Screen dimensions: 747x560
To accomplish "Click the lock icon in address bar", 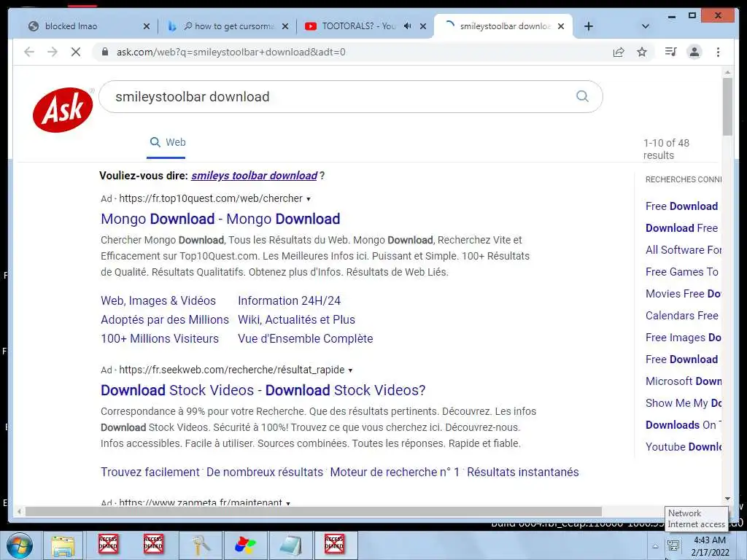I will coord(105,52).
